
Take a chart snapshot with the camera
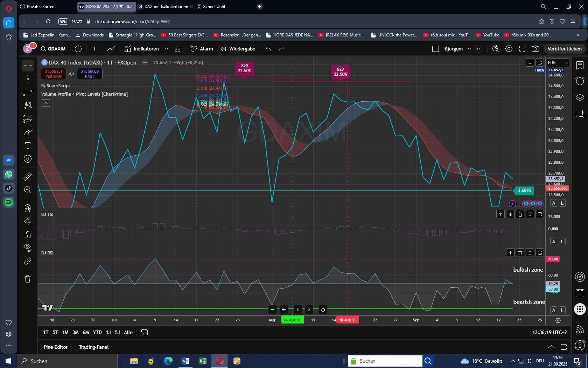(535, 49)
